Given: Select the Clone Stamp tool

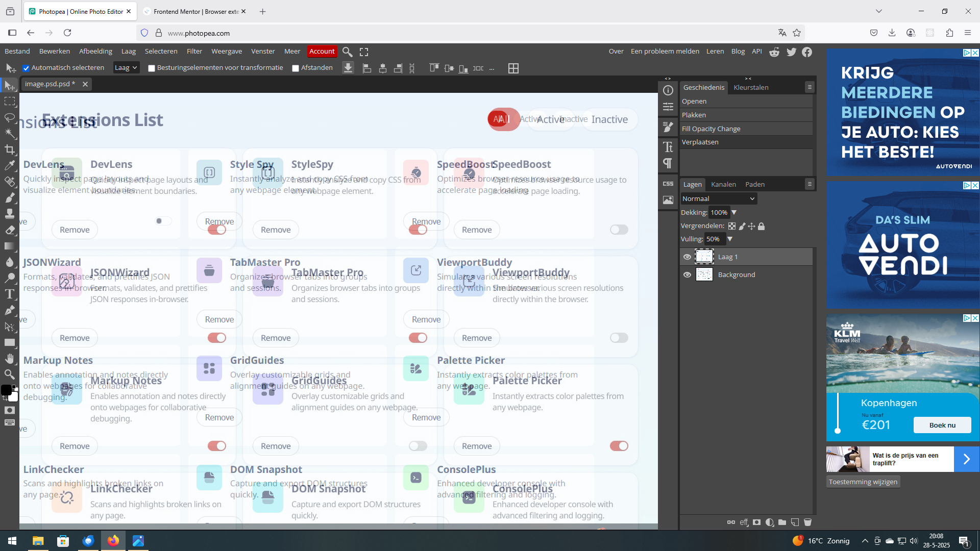Looking at the screenshot, I should (x=10, y=214).
